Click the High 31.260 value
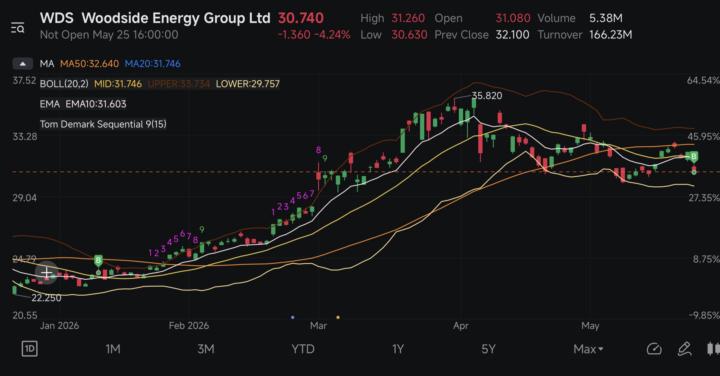 tap(408, 18)
